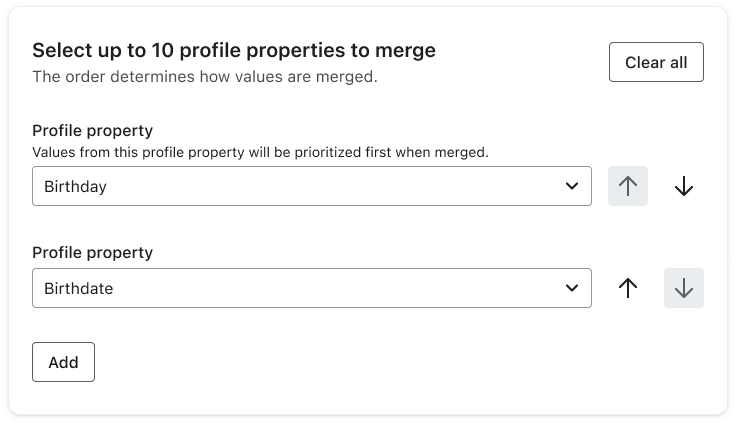Click the greyed-out down arrow beside Birthdate
The image size is (736, 425).
(x=684, y=288)
